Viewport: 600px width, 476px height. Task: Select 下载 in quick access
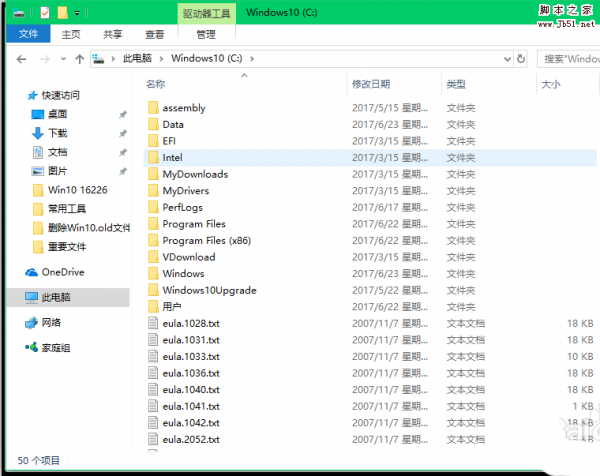click(57, 133)
